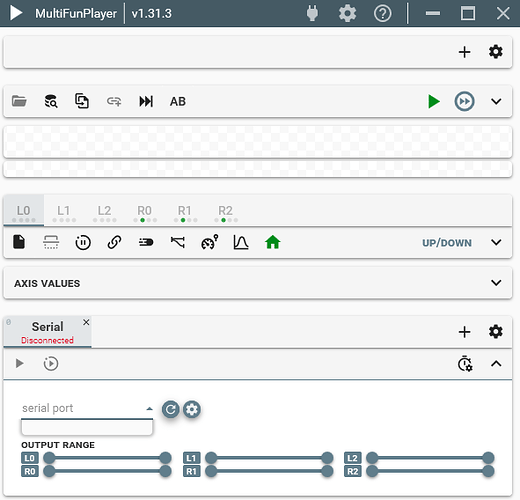520x500 pixels.
Task: Click the L0 output range maximum handle
Action: (165, 458)
